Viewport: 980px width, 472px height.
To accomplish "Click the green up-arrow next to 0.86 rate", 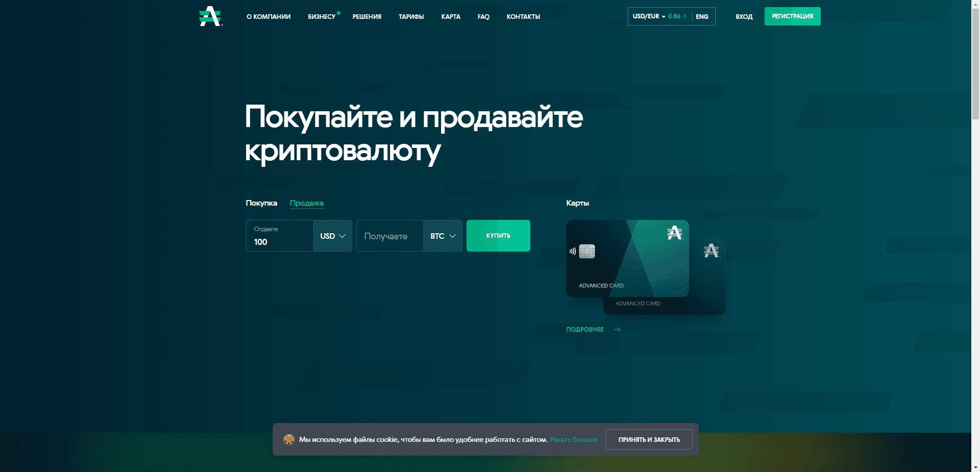I will pyautogui.click(x=684, y=16).
